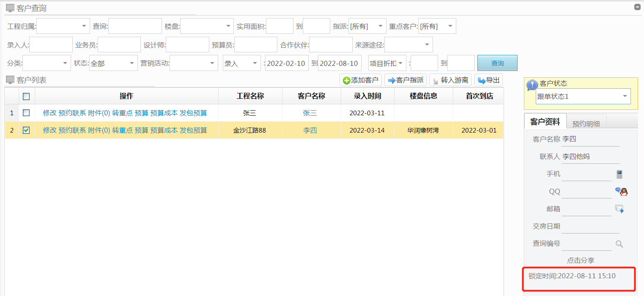Toggle the select-all checkbox in table header
Viewport: 644px width, 296px height.
(26, 96)
